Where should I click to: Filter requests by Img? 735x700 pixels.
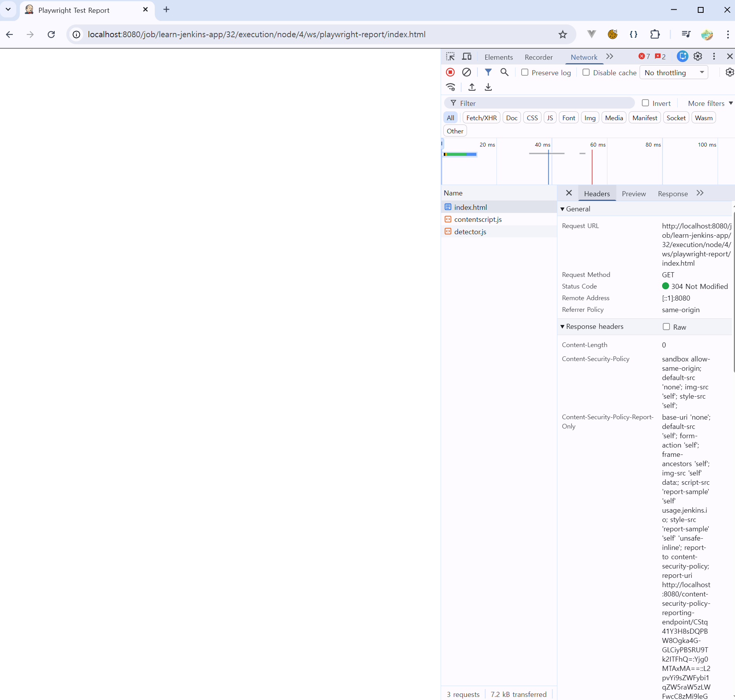pyautogui.click(x=590, y=118)
